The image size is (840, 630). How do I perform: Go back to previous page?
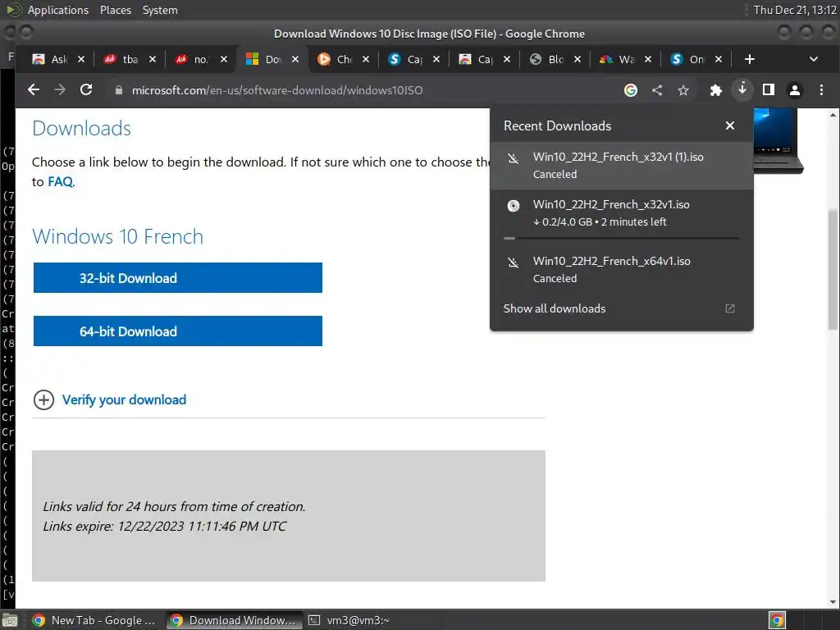coord(34,90)
